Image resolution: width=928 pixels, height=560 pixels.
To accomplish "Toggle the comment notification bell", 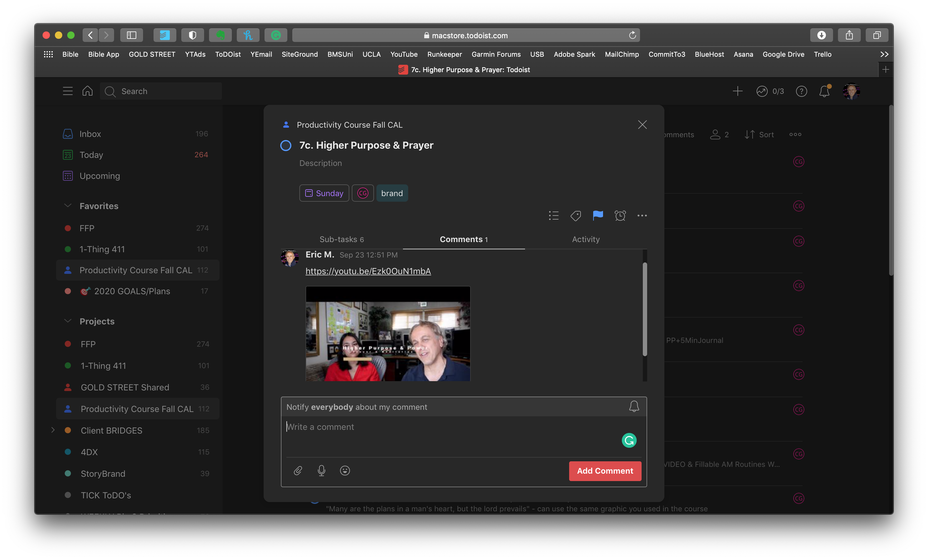I will point(634,406).
